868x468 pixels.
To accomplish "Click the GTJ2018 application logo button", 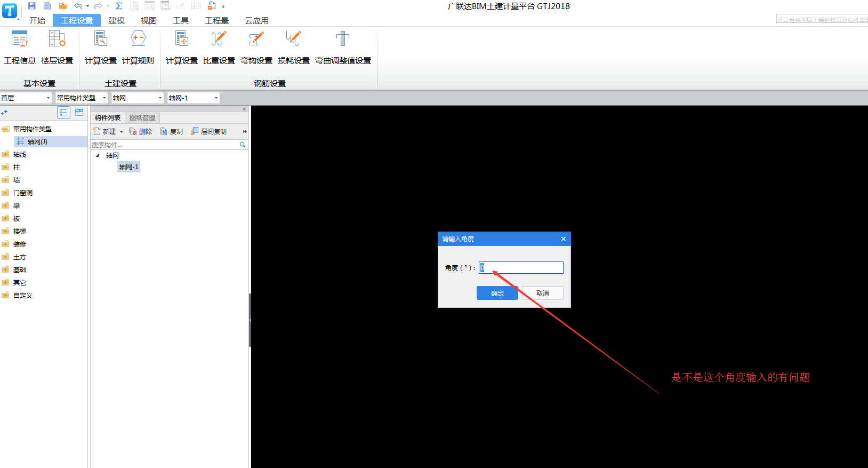I will click(10, 10).
